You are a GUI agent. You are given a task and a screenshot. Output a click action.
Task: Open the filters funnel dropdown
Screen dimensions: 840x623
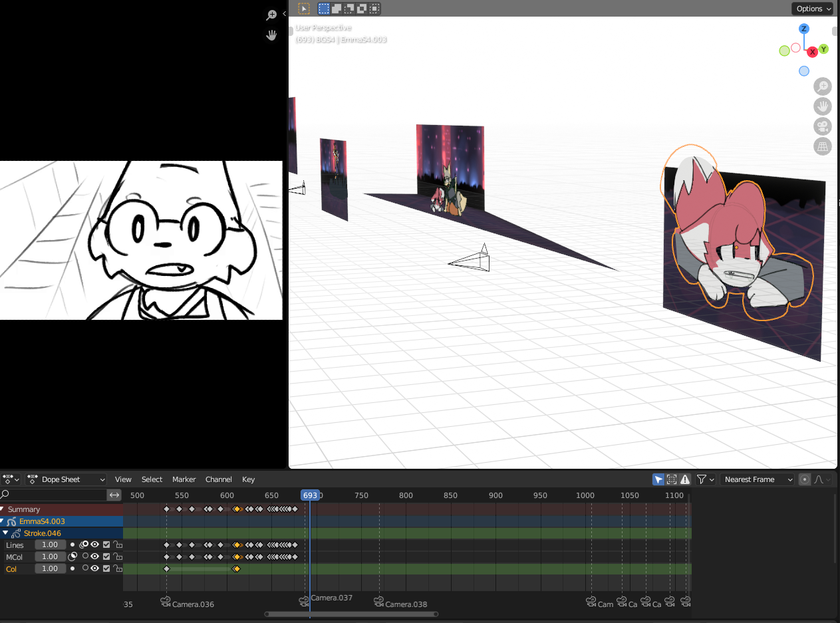coord(705,479)
